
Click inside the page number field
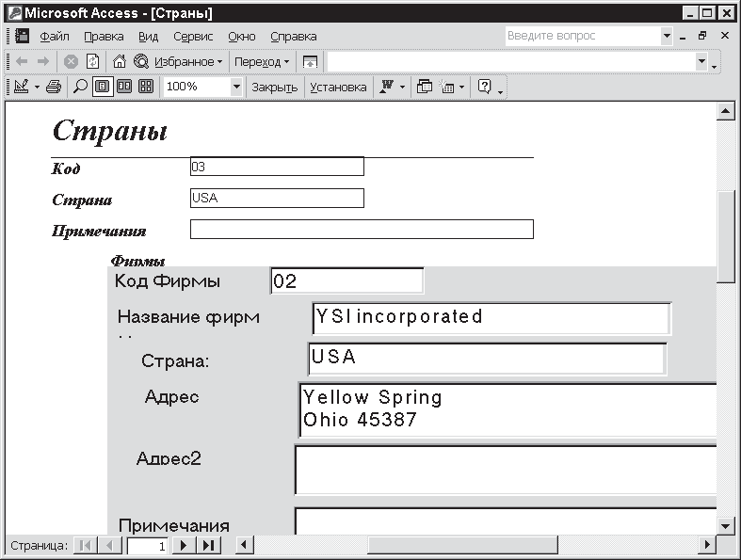tap(148, 545)
